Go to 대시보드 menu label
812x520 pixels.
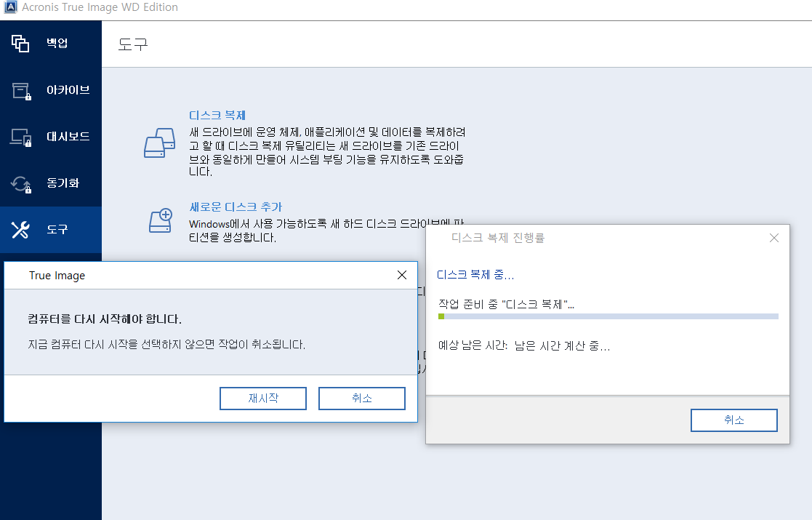pyautogui.click(x=68, y=136)
